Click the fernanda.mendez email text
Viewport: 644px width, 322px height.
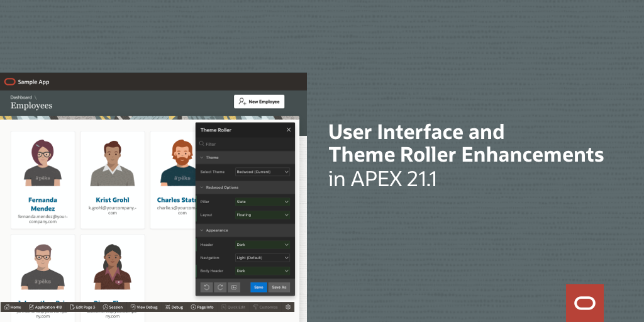pos(43,219)
